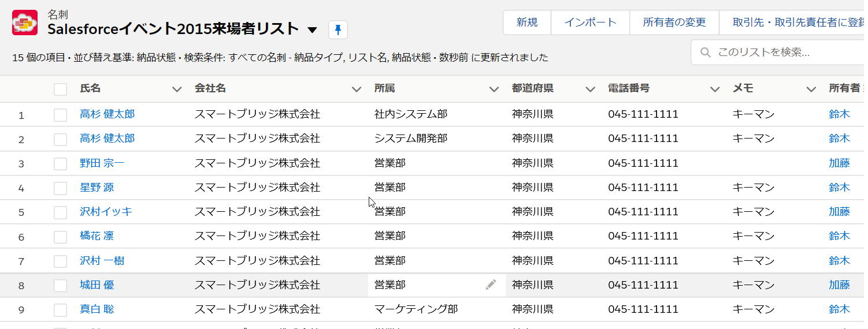Select checkbox for 城田 優 row
The width and height of the screenshot is (868, 329).
coord(60,286)
